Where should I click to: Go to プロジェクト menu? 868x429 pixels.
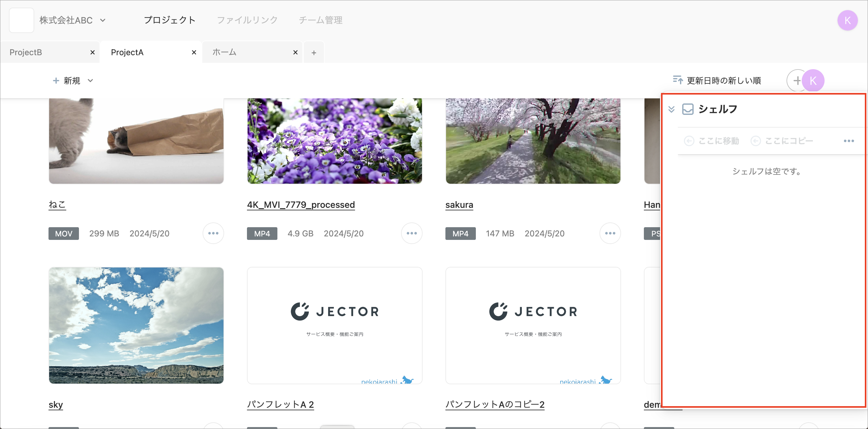click(170, 20)
